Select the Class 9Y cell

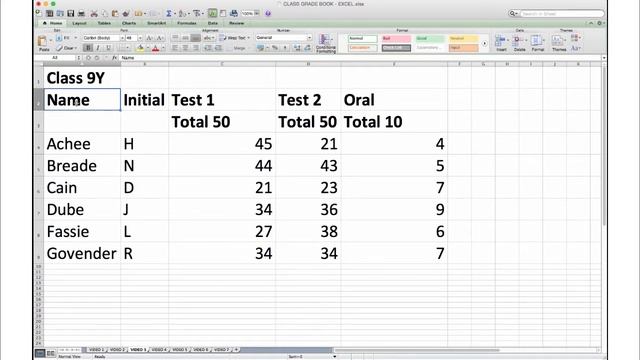tap(82, 78)
